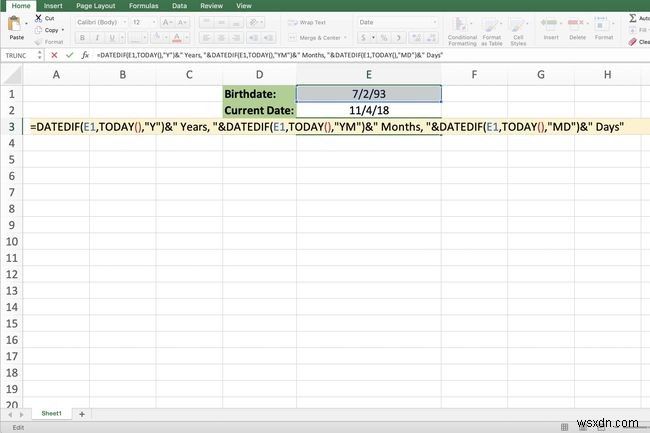Image resolution: width=650 pixels, height=433 pixels.
Task: Open the text orientation button
Action: coord(255,22)
